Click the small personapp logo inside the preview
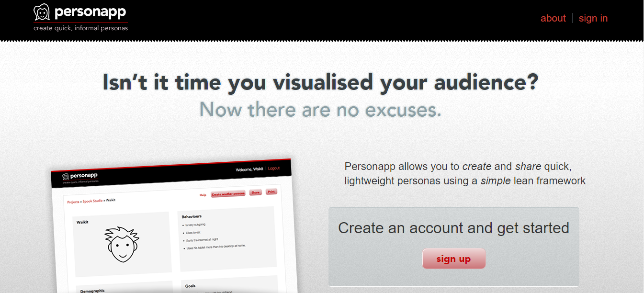Screen dimensions: 644x293 79,176
